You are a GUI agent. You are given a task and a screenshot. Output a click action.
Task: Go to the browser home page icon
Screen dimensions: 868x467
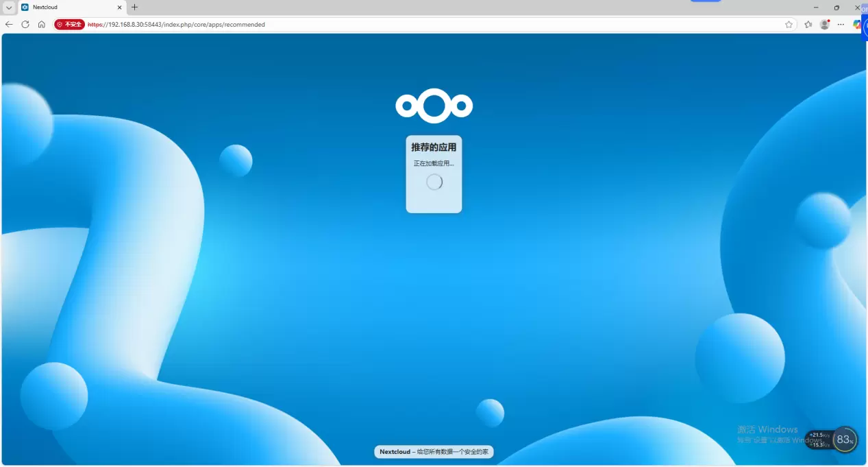pyautogui.click(x=42, y=24)
